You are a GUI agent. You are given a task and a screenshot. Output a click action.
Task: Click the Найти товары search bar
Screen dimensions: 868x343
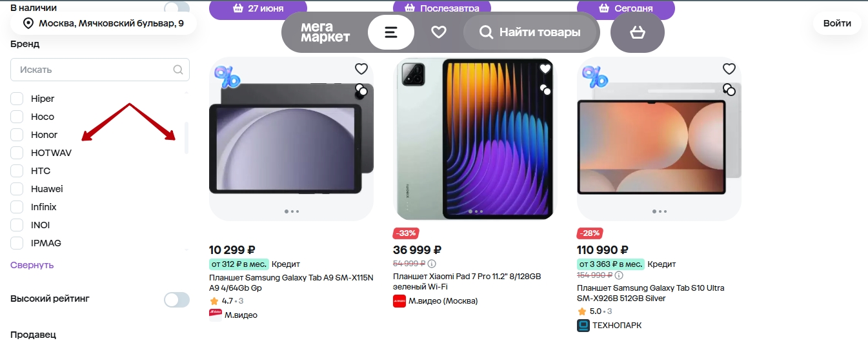click(531, 32)
